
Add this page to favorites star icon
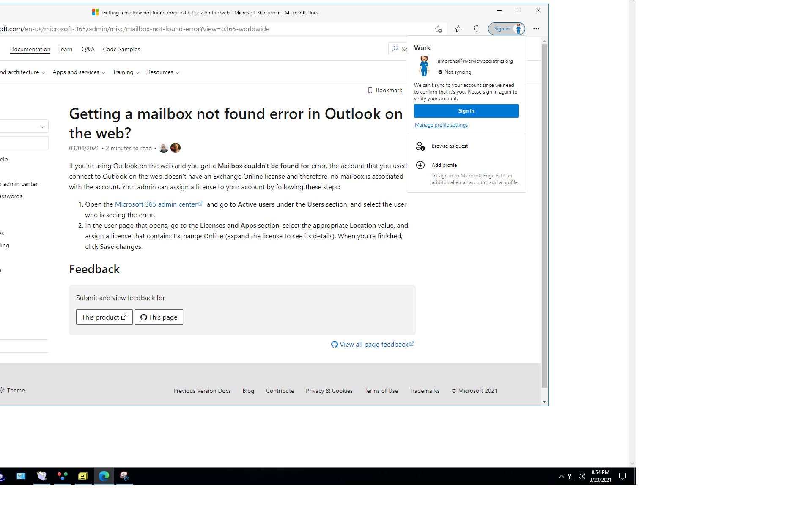[438, 29]
